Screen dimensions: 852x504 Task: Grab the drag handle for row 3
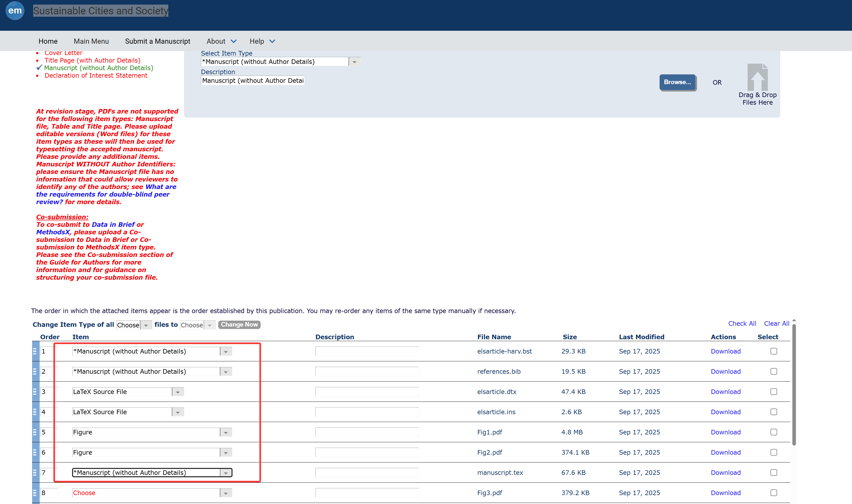click(35, 392)
